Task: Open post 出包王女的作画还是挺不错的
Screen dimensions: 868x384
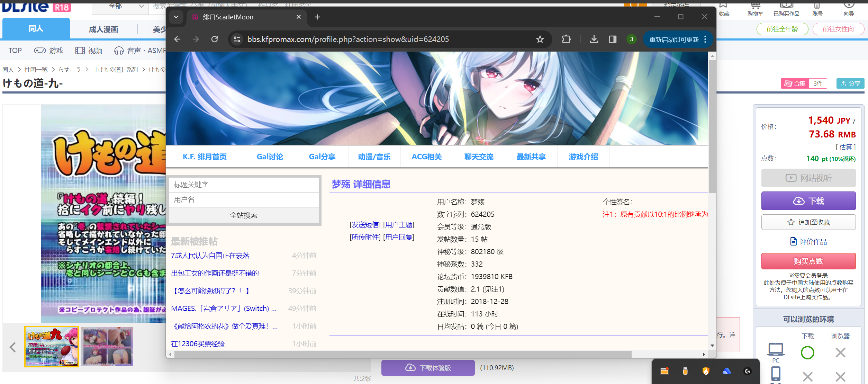Action: click(x=215, y=273)
